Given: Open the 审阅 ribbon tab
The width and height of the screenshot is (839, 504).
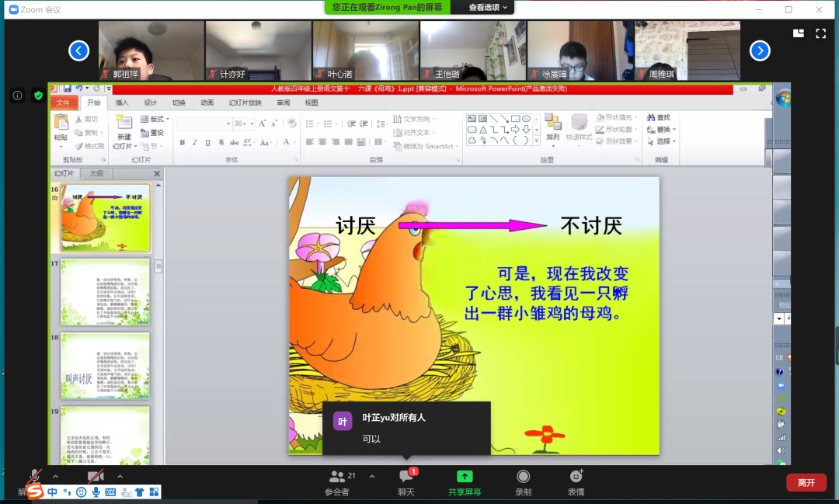Looking at the screenshot, I should (283, 103).
